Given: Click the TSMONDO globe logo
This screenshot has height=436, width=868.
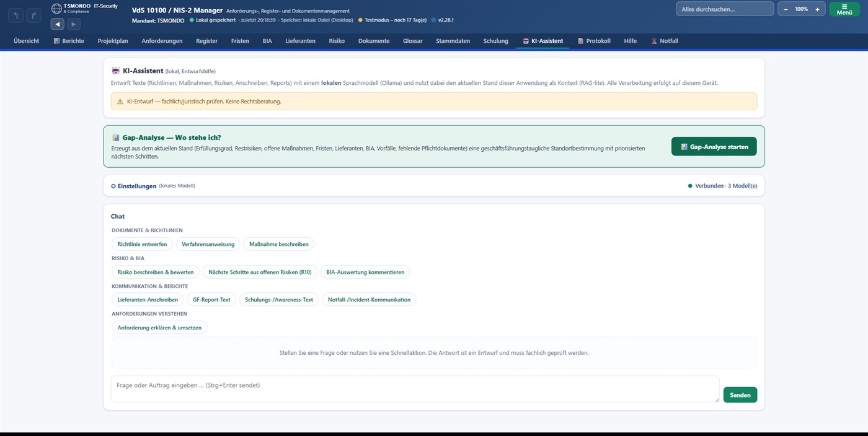Looking at the screenshot, I should (56, 9).
